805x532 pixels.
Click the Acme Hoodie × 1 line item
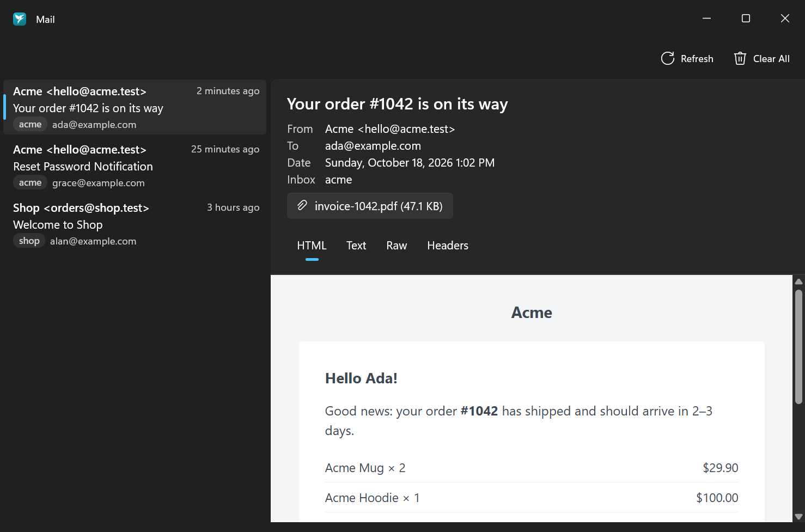(x=373, y=498)
